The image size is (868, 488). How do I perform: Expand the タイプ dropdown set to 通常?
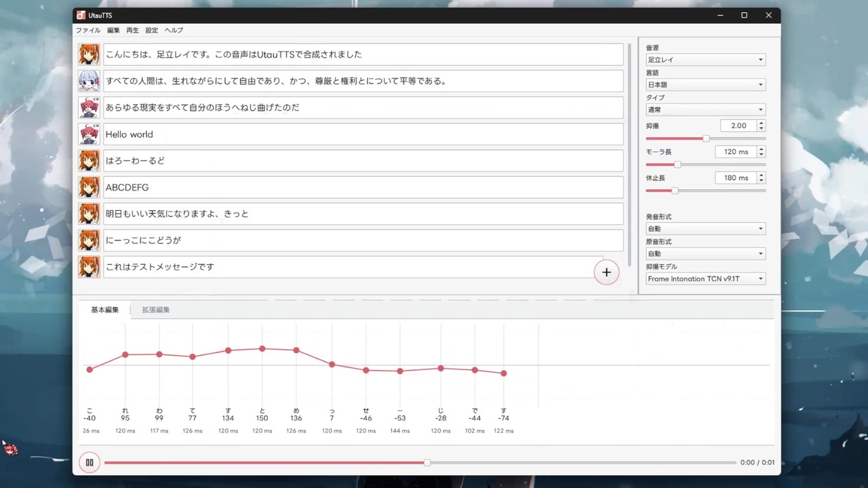pos(705,110)
